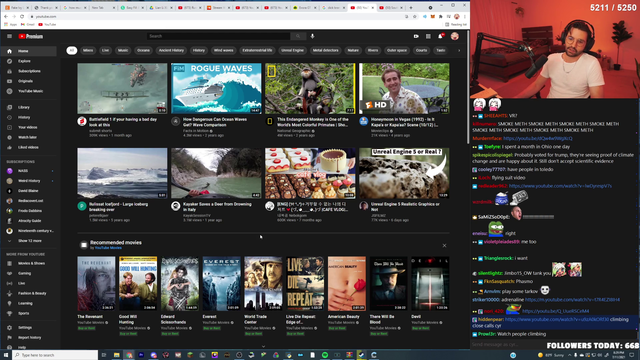Open Originals in the sidebar

point(29,81)
